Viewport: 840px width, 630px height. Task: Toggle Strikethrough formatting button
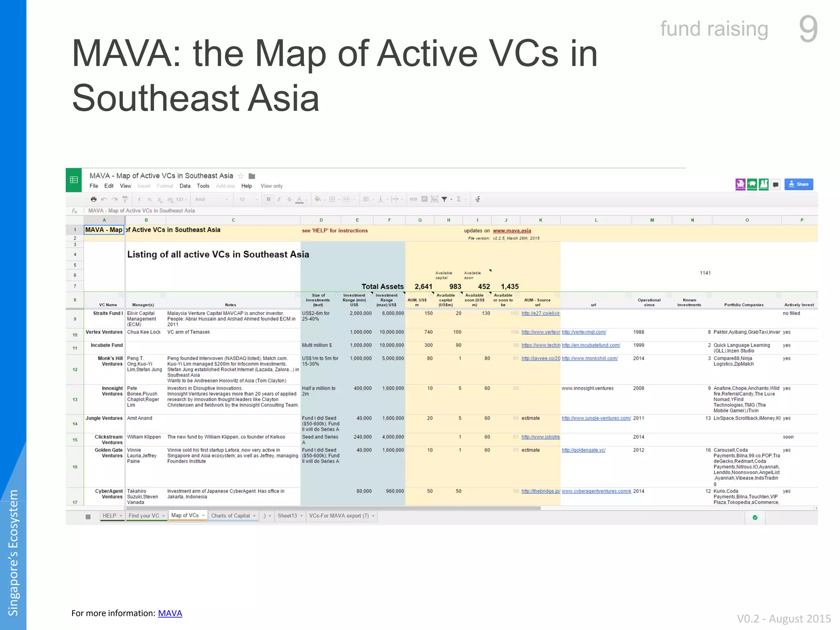[289, 199]
